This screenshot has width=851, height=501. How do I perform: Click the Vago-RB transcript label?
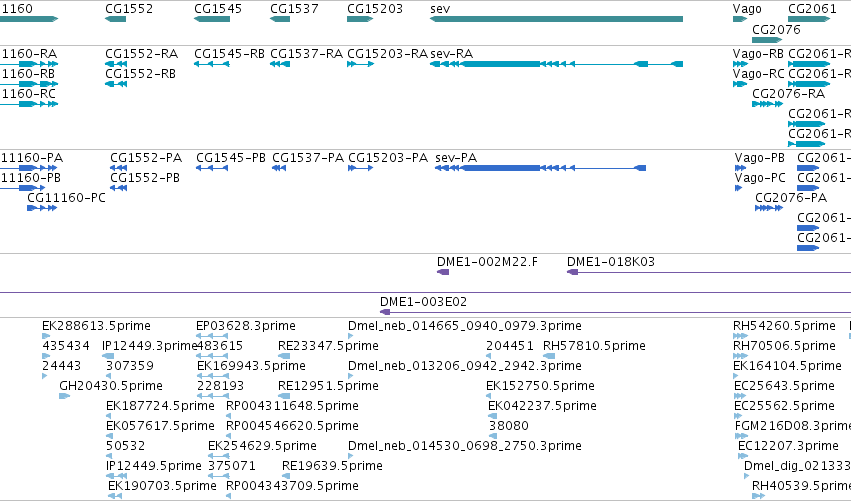758,54
